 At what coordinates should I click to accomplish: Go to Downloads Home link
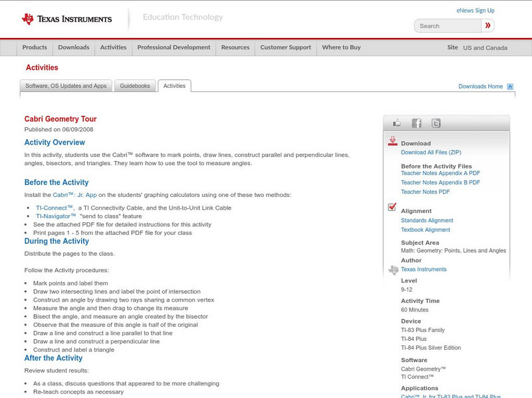tap(480, 87)
